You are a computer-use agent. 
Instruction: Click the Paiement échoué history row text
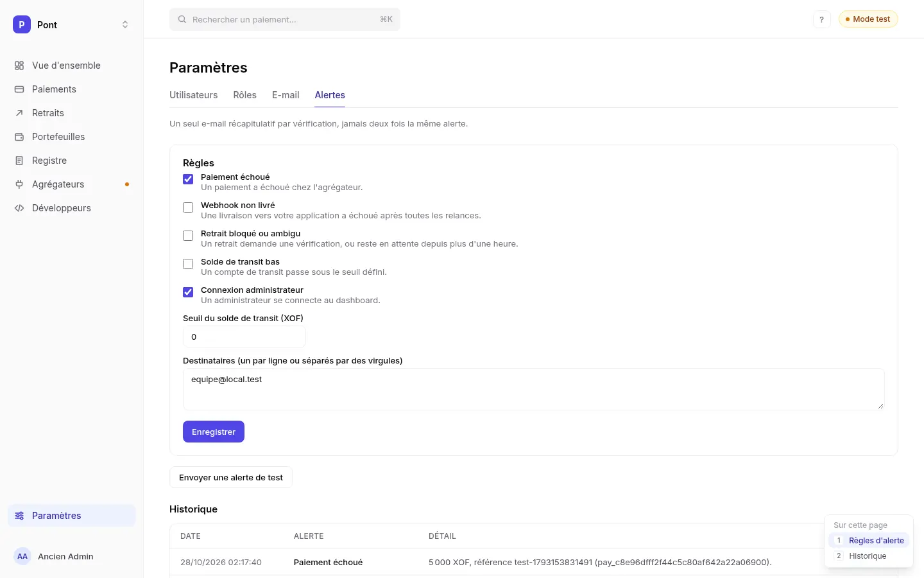(328, 562)
